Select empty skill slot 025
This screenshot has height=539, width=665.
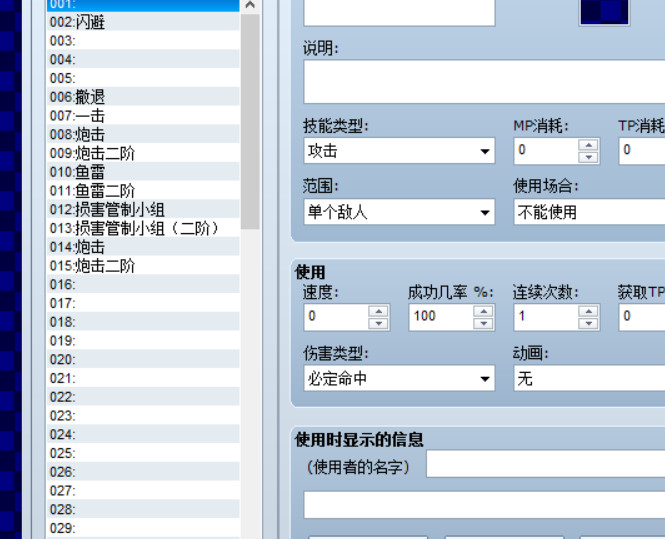143,453
